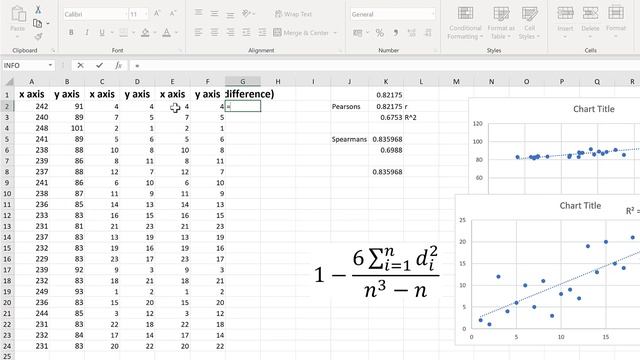Open Format as Table menu
This screenshot has height=360, width=640.
[x=501, y=23]
